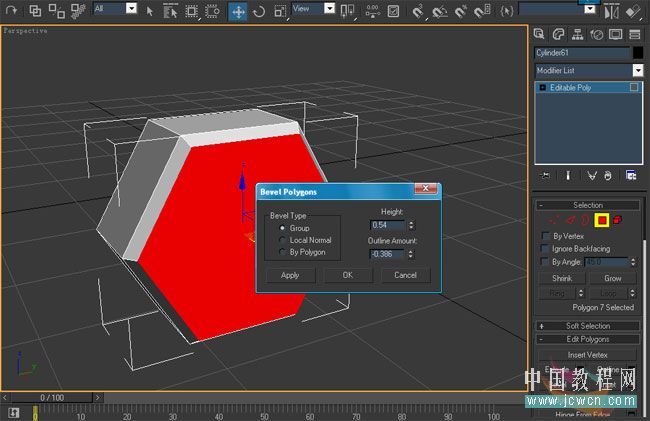Screen dimensions: 650x421
Task: Toggle the 3D Snaps magnet icon
Action: point(418,11)
